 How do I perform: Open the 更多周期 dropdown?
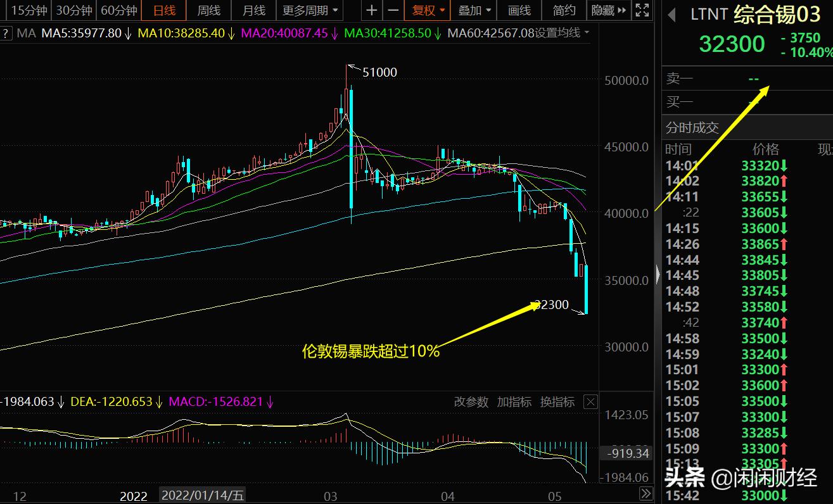[x=310, y=10]
